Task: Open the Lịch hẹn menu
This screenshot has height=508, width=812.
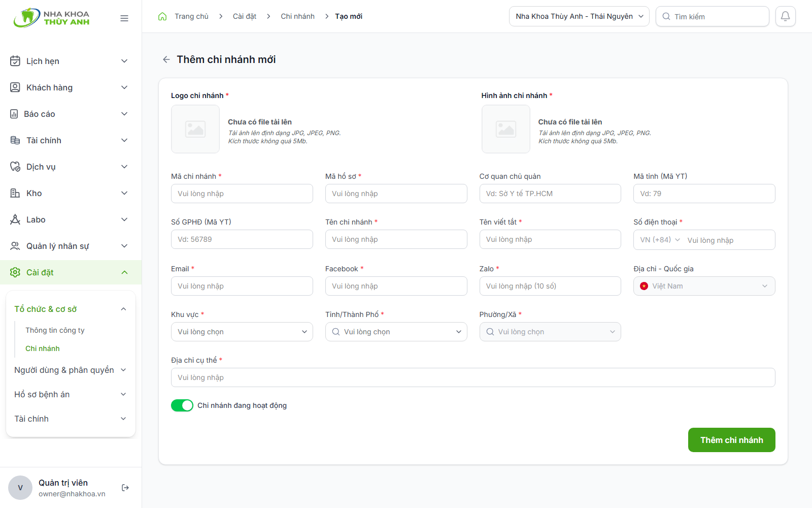Action: [x=71, y=61]
